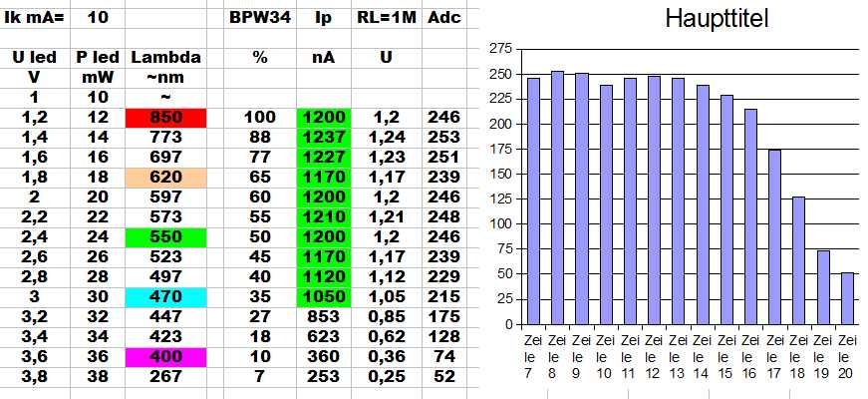
Task: Select the BPW34 header cell
Action: [259, 18]
